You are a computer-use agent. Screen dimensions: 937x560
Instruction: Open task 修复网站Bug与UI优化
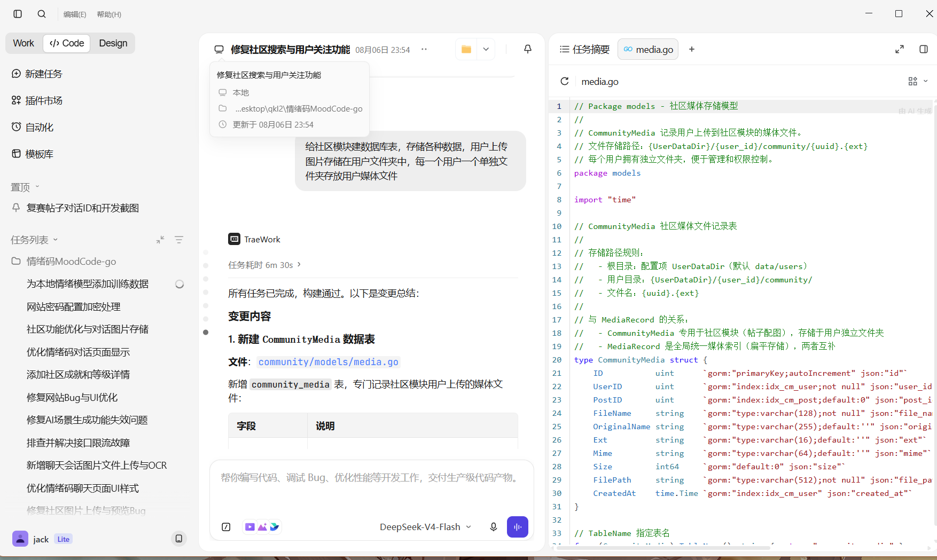tap(72, 398)
